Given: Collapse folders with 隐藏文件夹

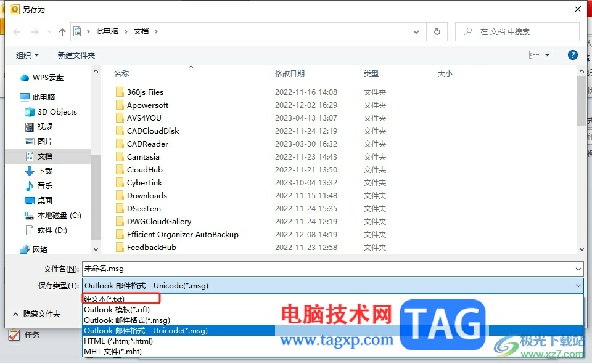Looking at the screenshot, I should pos(36,314).
